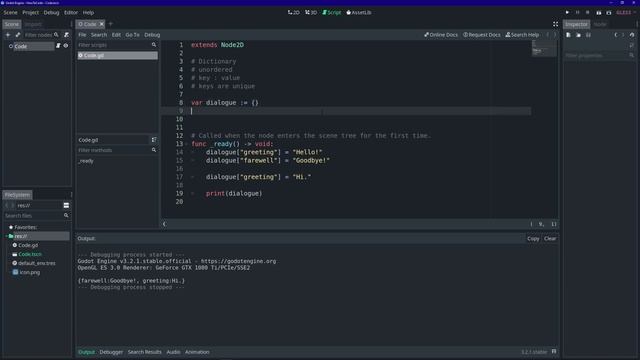Open script attached to the Code node
The height and width of the screenshot is (360, 640).
[58, 46]
